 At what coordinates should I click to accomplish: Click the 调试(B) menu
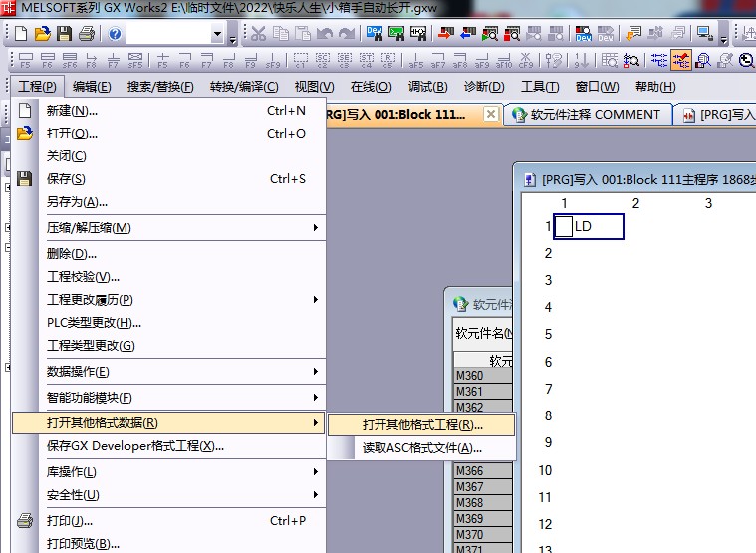[427, 87]
